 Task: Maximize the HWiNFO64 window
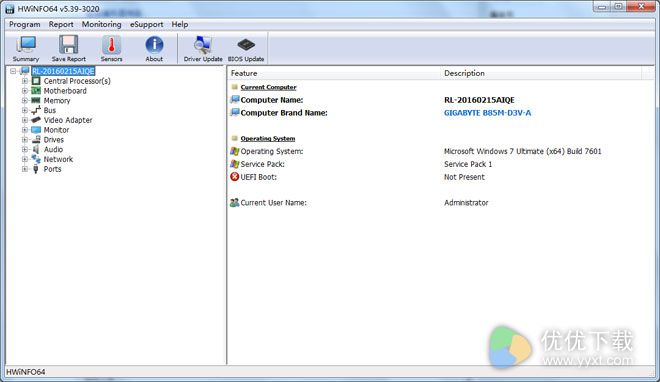click(618, 6)
